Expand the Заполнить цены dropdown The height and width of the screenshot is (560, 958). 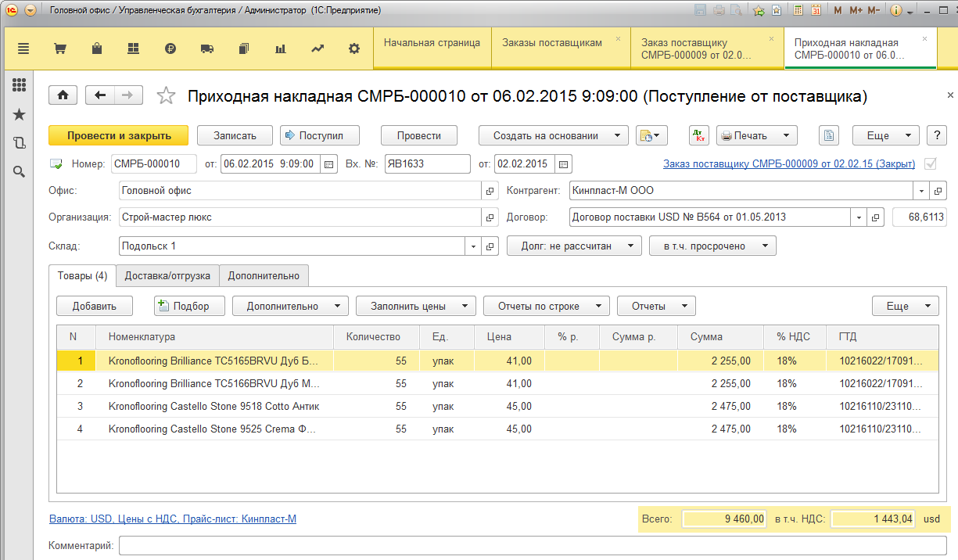click(x=415, y=306)
